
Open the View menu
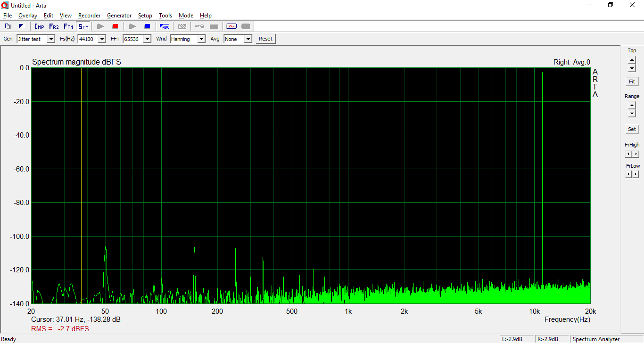[x=66, y=16]
